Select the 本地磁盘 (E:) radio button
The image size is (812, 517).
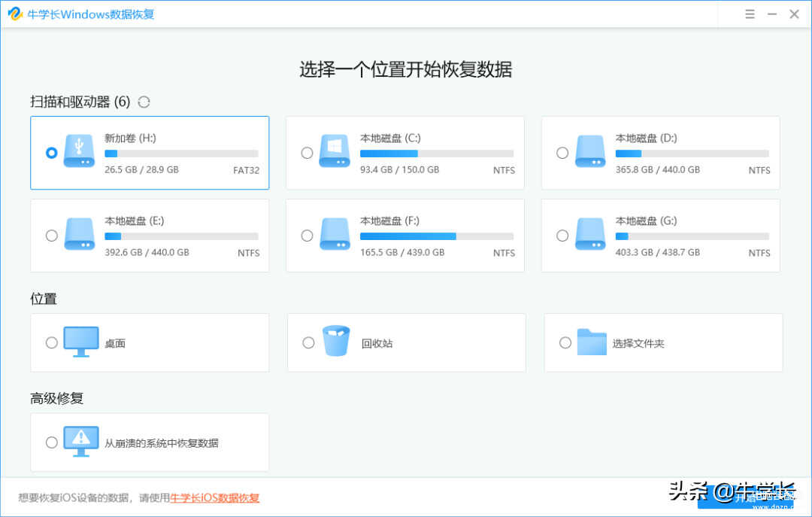(51, 236)
